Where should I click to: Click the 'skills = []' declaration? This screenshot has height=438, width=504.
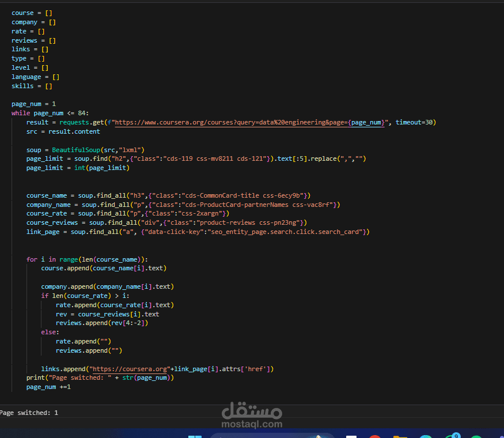click(x=32, y=86)
